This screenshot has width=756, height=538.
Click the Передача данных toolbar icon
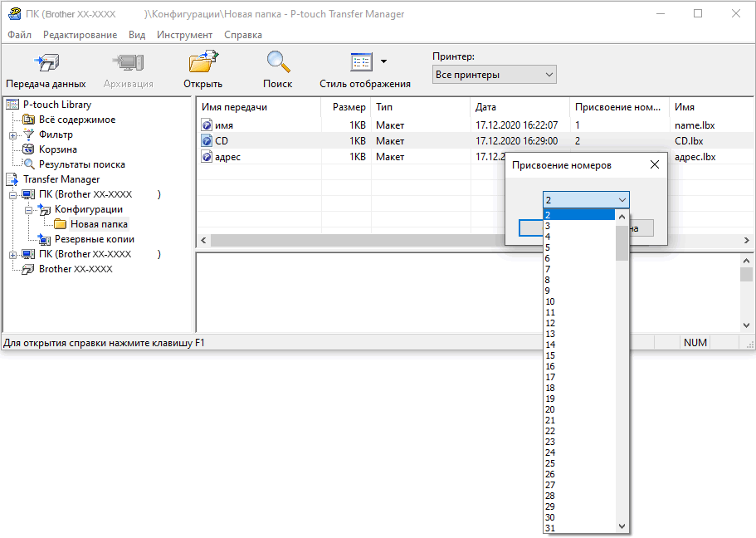pos(45,64)
